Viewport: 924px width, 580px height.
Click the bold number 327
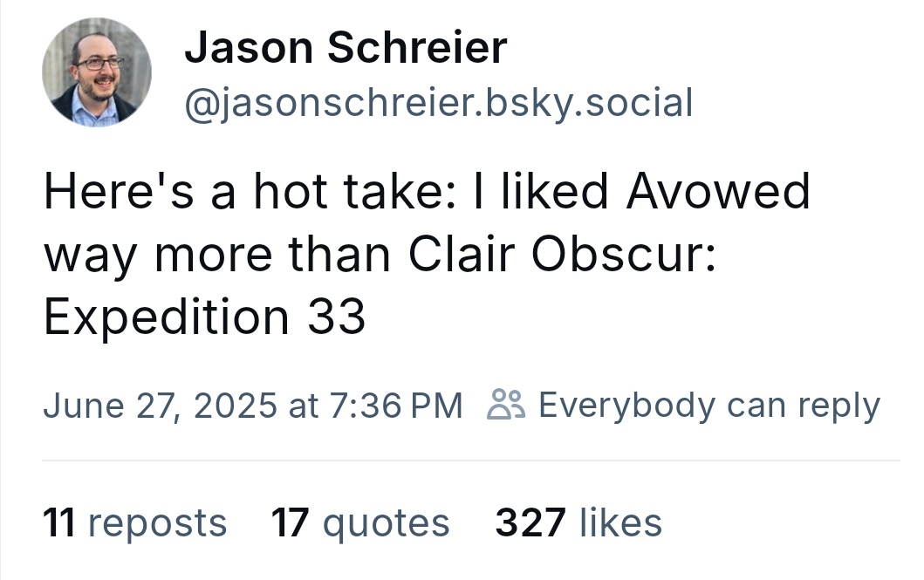(x=530, y=523)
